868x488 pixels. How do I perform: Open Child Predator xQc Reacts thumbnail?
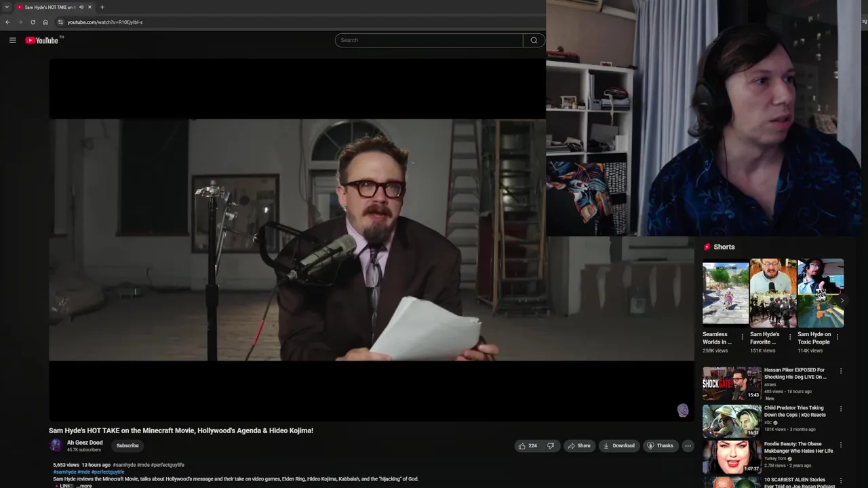click(x=732, y=422)
